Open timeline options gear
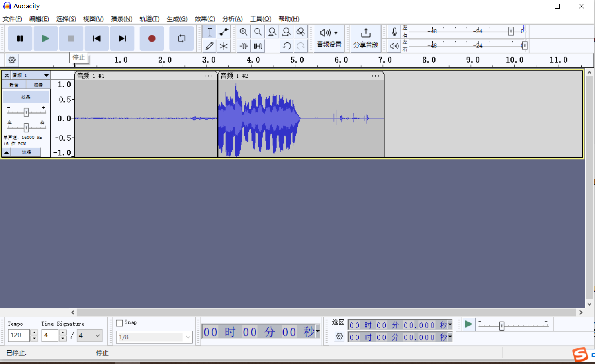The width and height of the screenshot is (595, 364). point(12,60)
